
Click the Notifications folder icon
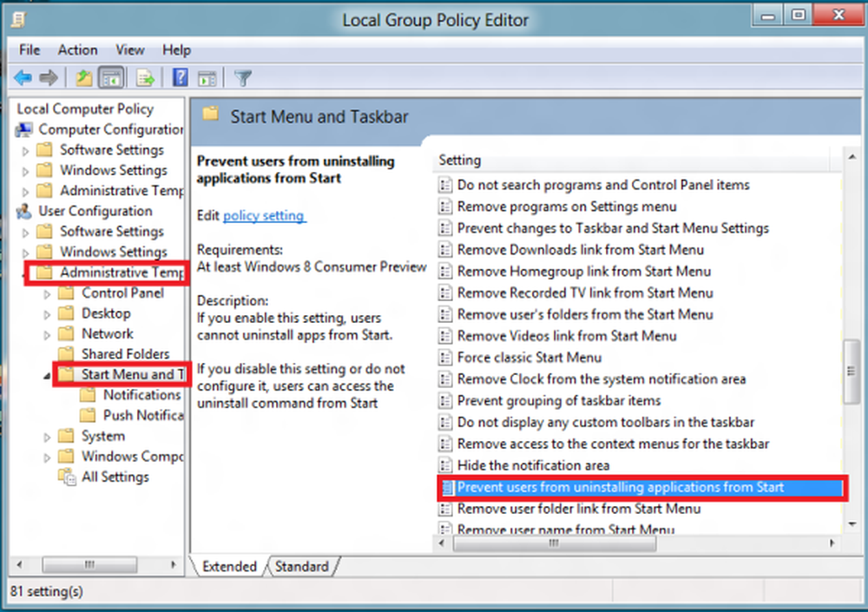click(x=88, y=395)
